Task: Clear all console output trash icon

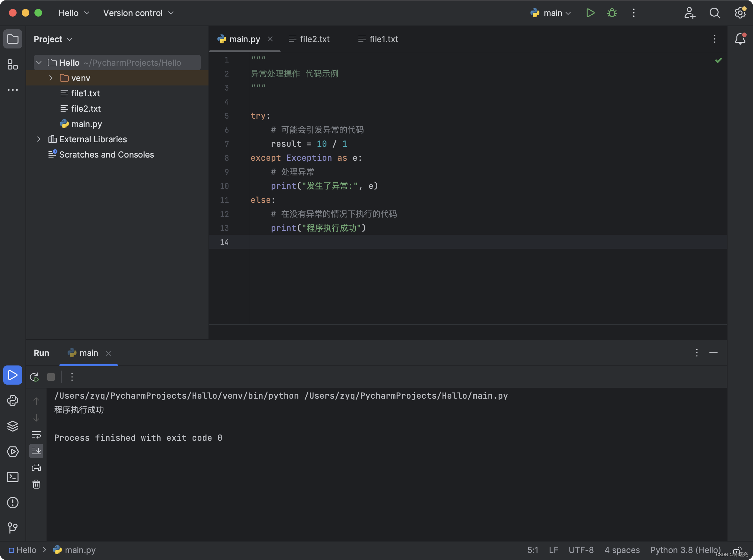Action: (x=36, y=484)
